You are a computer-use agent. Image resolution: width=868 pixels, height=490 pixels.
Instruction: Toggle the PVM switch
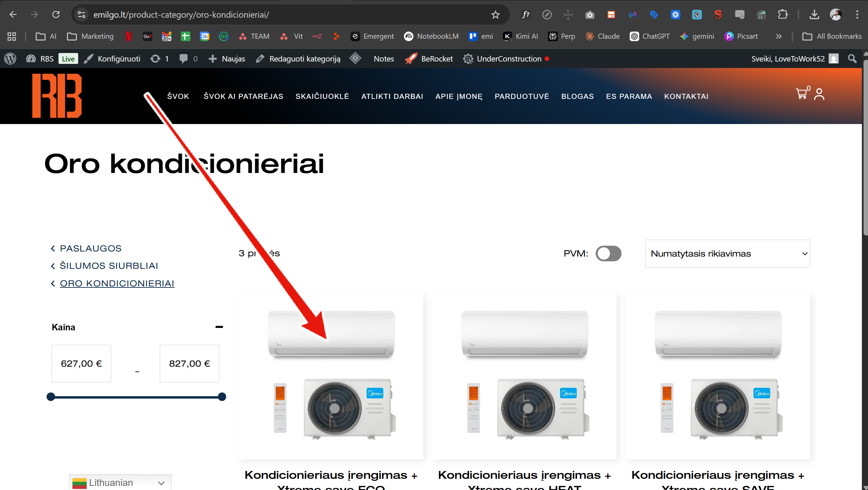608,253
